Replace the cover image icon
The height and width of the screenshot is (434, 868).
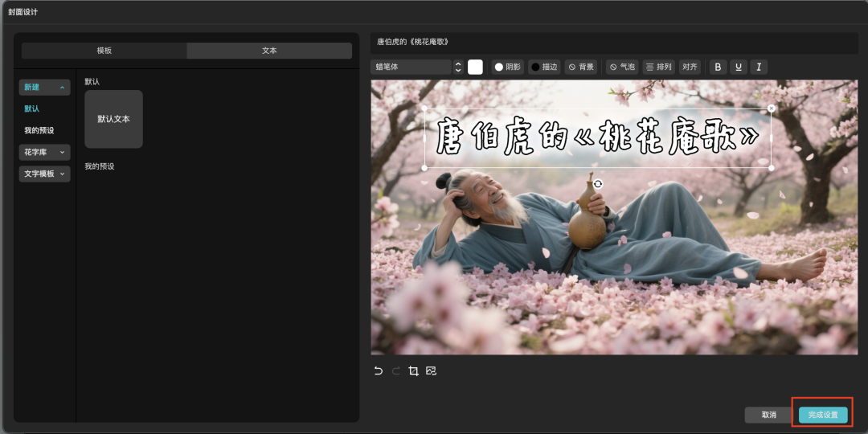point(432,371)
